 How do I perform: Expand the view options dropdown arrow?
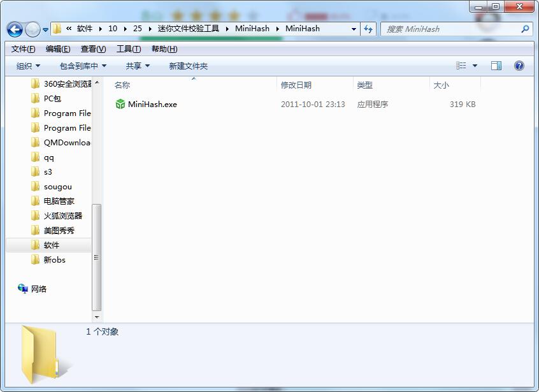pyautogui.click(x=475, y=66)
